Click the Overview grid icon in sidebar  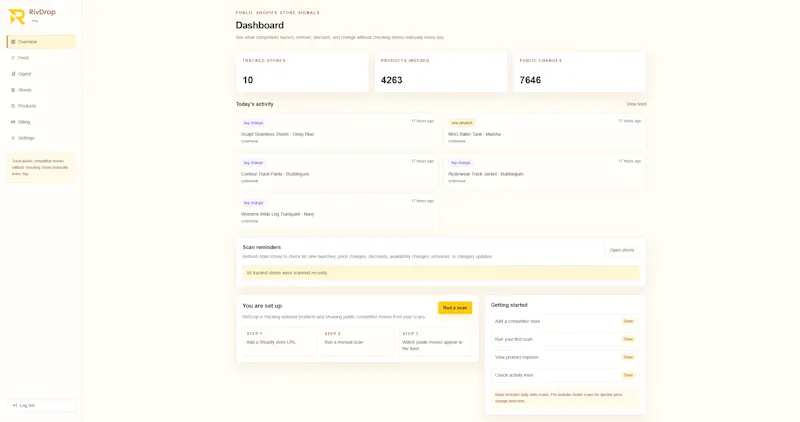13,42
